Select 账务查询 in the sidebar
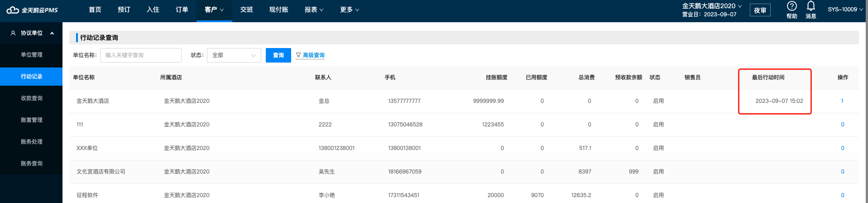The width and height of the screenshot is (868, 203). coord(31,164)
